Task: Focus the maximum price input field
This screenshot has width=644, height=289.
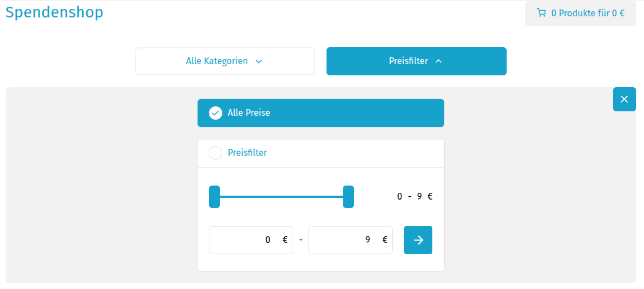Action: [343, 240]
